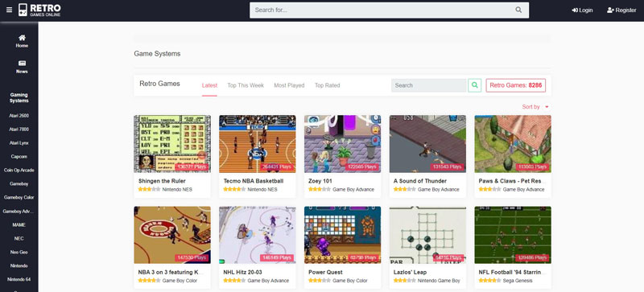Select Nintendo in sidebar

pos(19,265)
